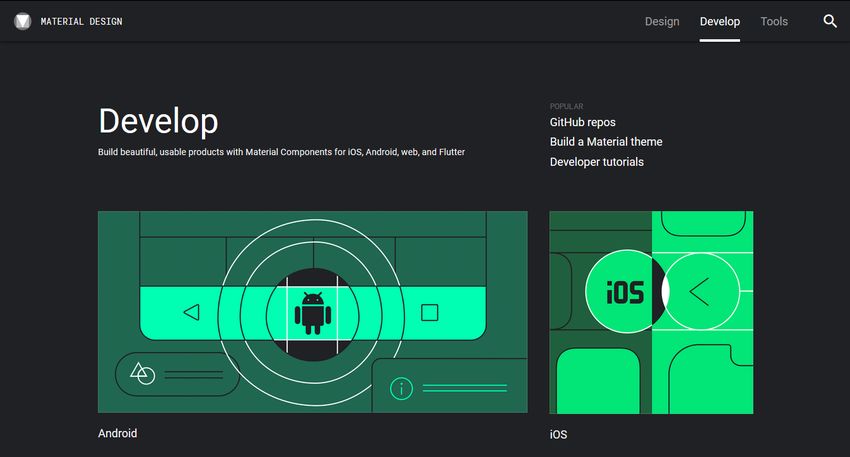The image size is (850, 457).
Task: Open the GitHub repos link
Action: [583, 122]
